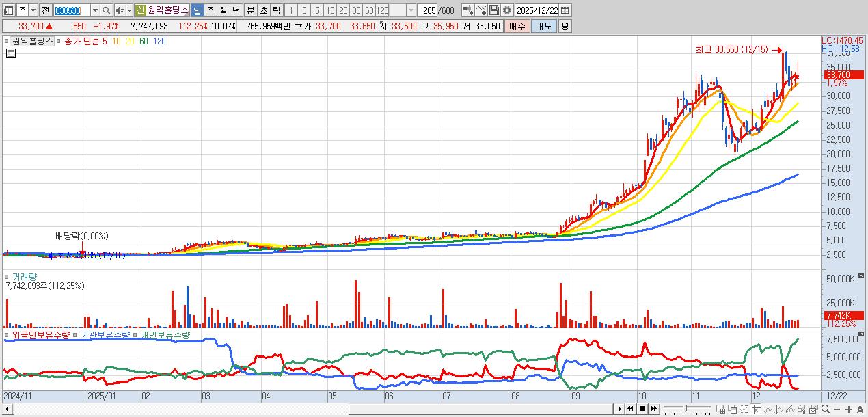Open the speaker options dropdown arrow

click(129, 10)
